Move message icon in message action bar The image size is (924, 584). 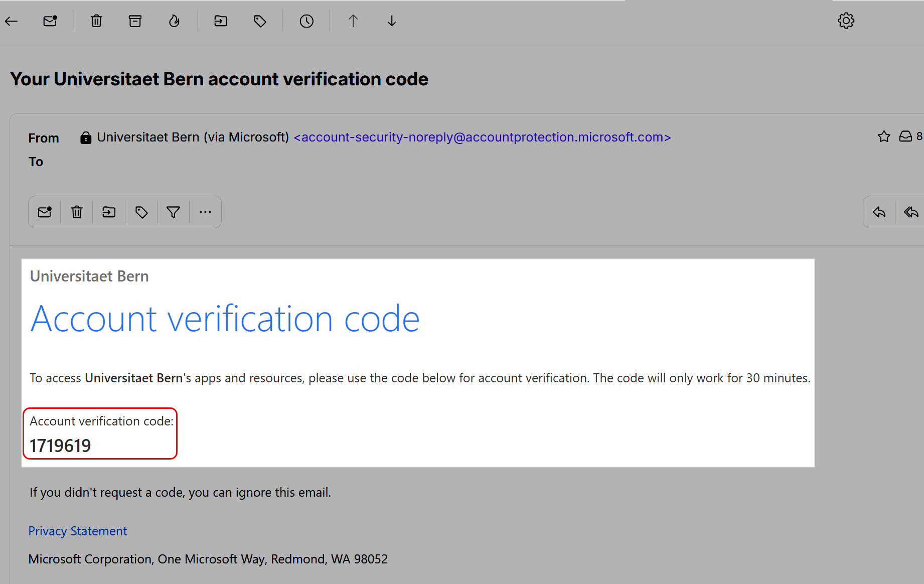tap(109, 212)
